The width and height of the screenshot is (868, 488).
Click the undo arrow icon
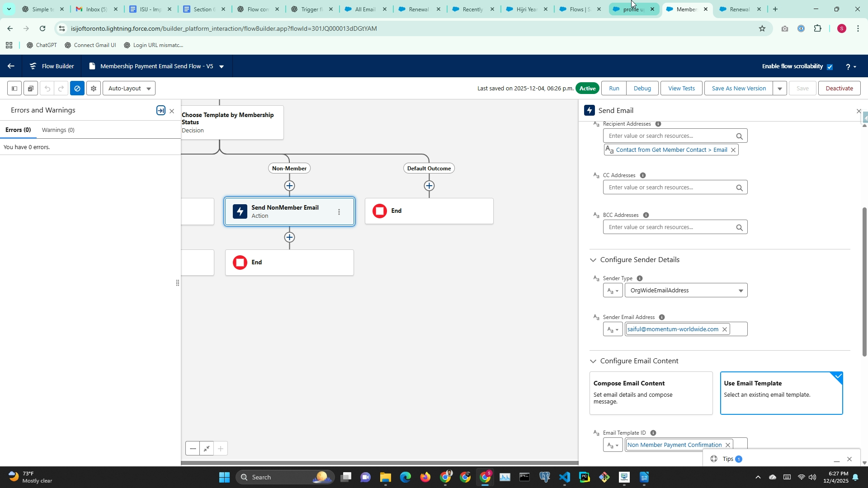click(47, 89)
